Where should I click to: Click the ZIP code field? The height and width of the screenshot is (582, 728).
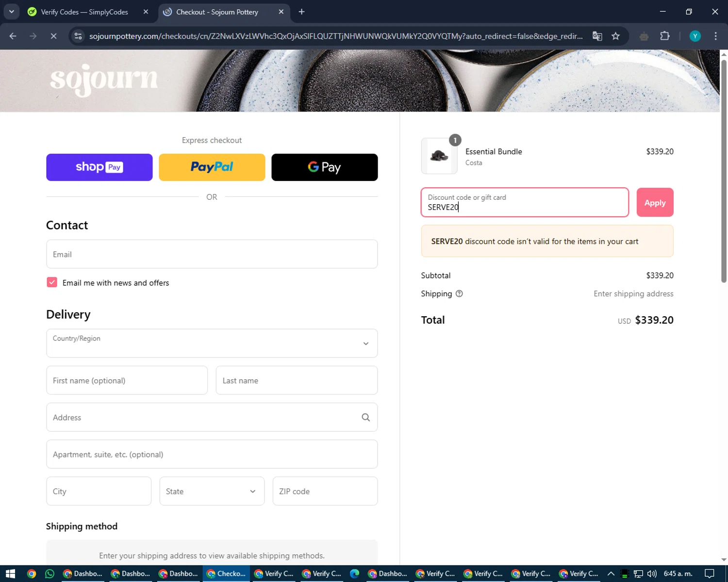pyautogui.click(x=325, y=491)
